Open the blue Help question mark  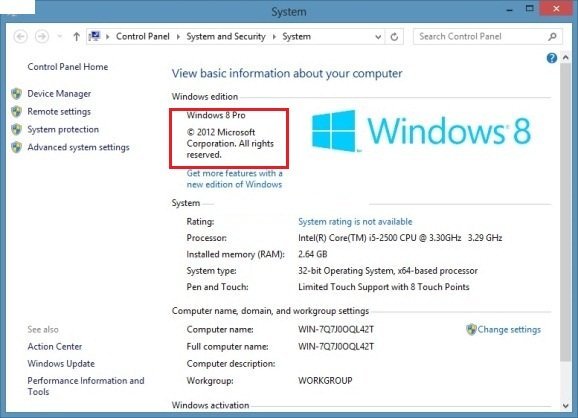coord(551,58)
